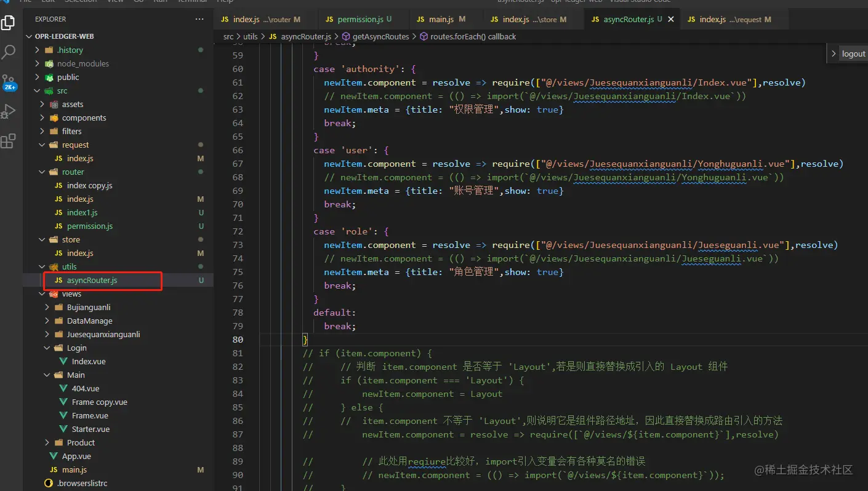The width and height of the screenshot is (868, 491).
Task: Open Source Control with the 2K+ badge
Action: point(9,82)
